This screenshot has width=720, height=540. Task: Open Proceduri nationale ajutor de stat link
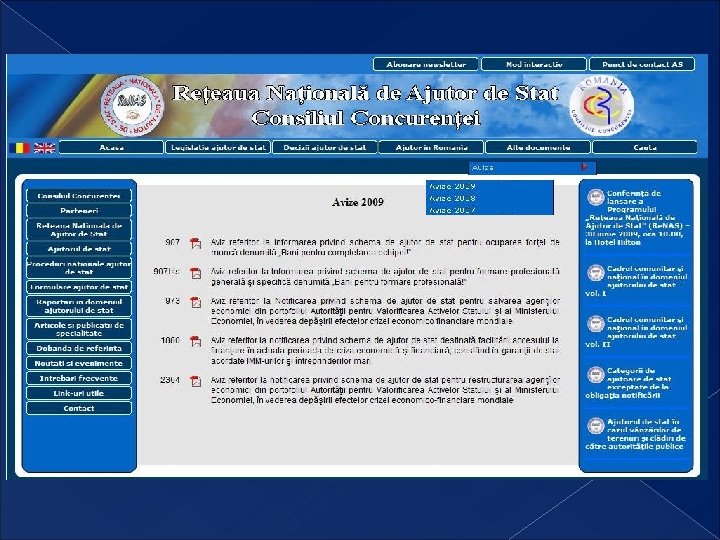(79, 268)
